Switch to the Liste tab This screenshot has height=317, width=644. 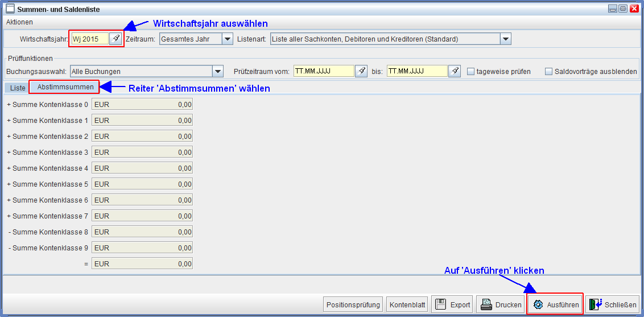pyautogui.click(x=18, y=88)
